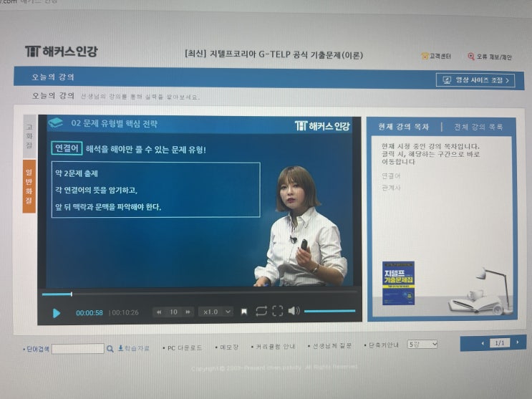
Task: Play the lecture video
Action: 57,313
